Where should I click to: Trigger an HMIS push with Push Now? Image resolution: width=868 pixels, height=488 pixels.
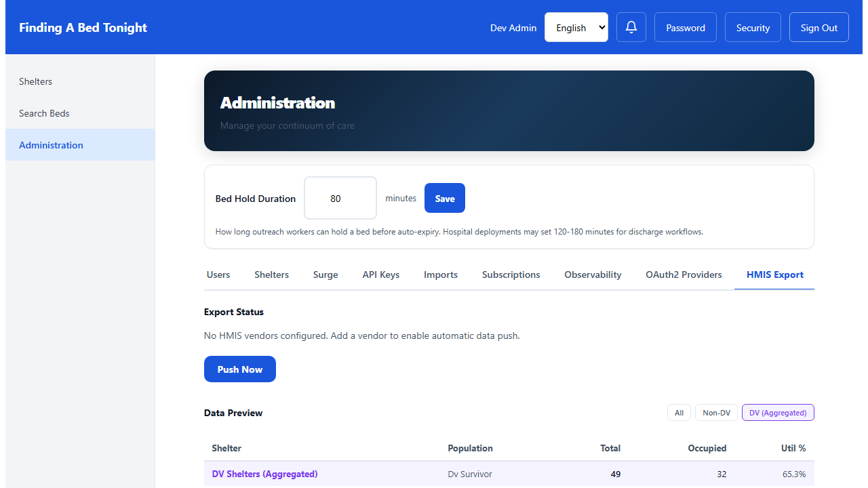[x=239, y=369]
